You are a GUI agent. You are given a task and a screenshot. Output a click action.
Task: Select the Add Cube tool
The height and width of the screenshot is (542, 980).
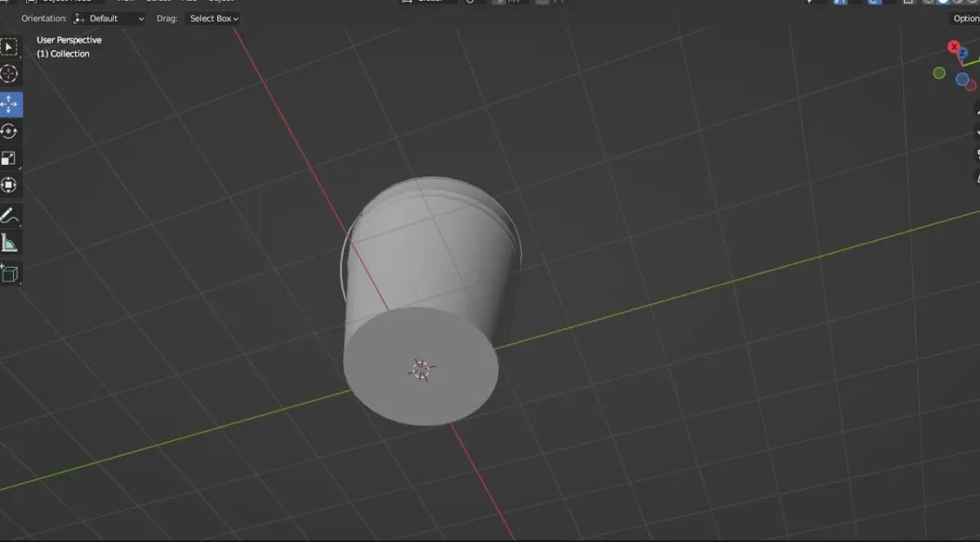pos(9,273)
